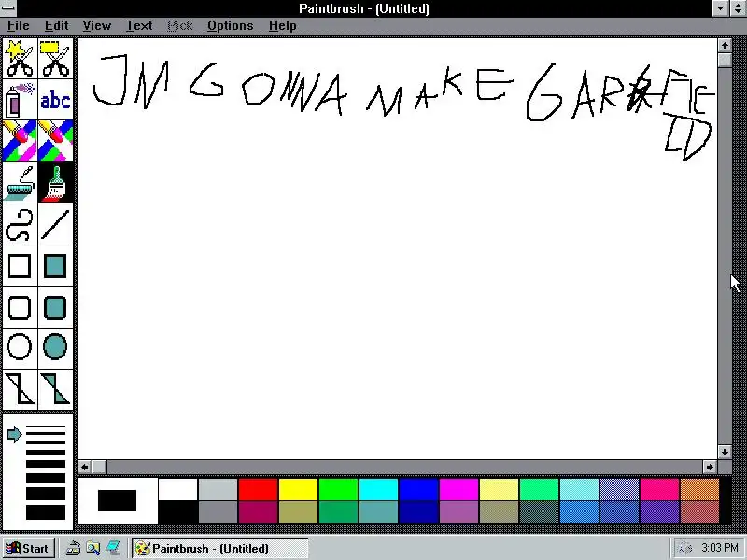Open the Text menu

[x=139, y=26]
